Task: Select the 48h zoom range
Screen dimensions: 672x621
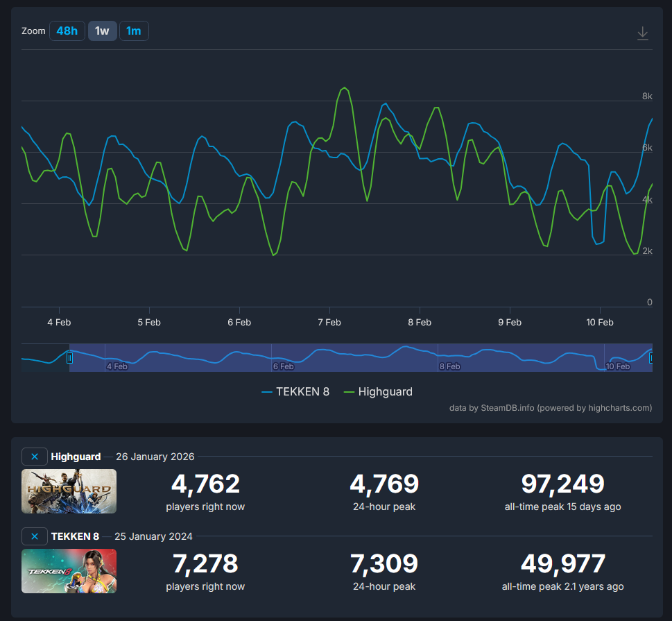Action: (67, 31)
